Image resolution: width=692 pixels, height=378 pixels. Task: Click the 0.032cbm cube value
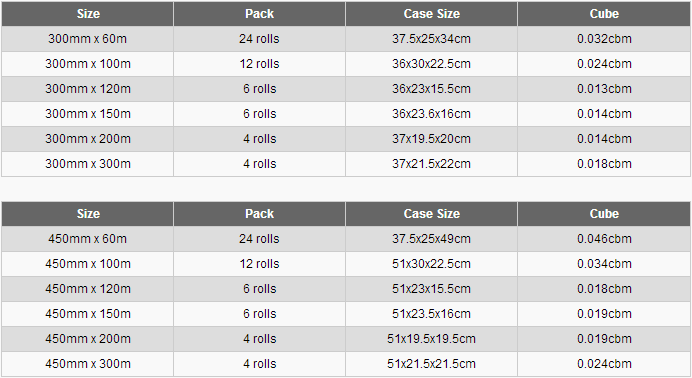click(x=604, y=39)
